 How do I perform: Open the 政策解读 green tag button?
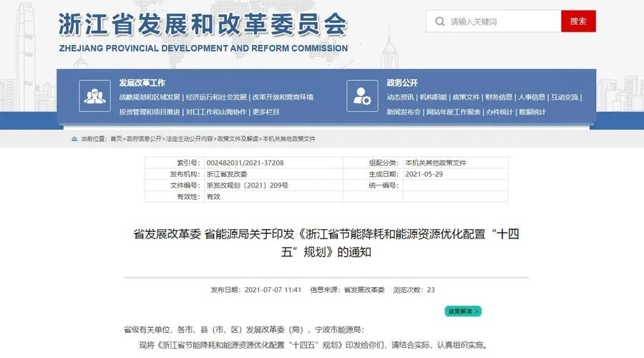point(462,311)
